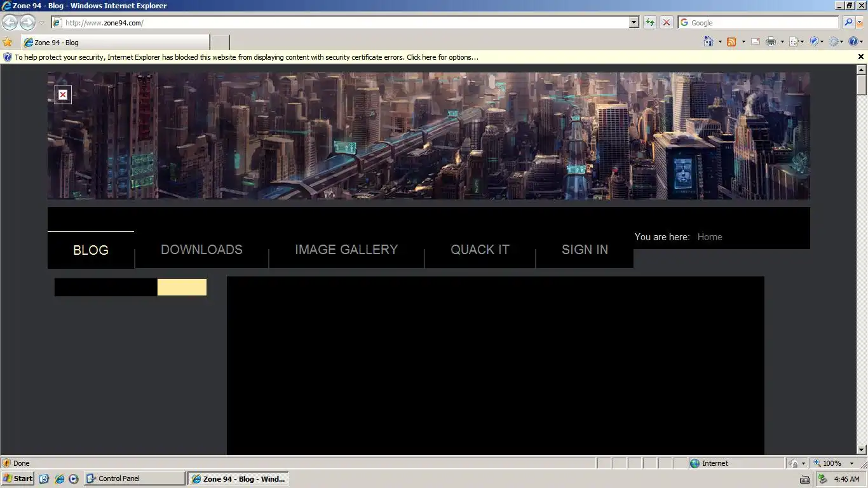Image resolution: width=868 pixels, height=488 pixels.
Task: Click the status bar warning shield icon
Action: pyautogui.click(x=7, y=463)
